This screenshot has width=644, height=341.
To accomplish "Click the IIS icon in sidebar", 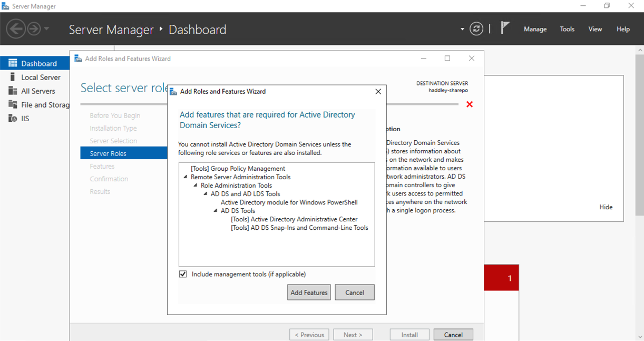I will (13, 118).
